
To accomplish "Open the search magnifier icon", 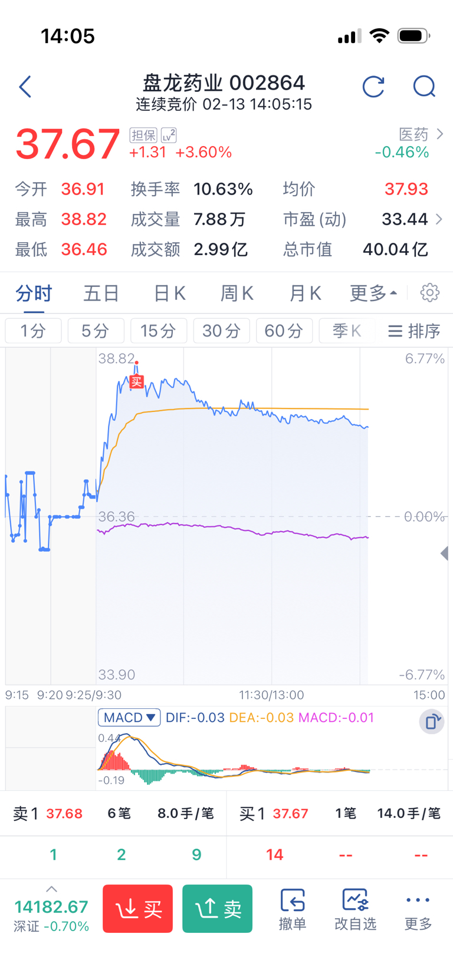I will [x=424, y=87].
